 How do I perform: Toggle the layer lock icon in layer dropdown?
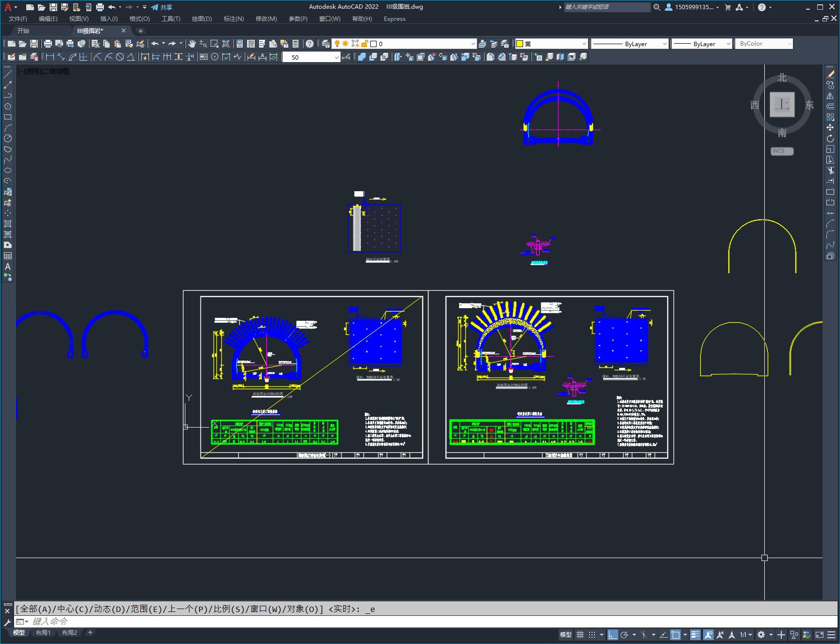[364, 44]
